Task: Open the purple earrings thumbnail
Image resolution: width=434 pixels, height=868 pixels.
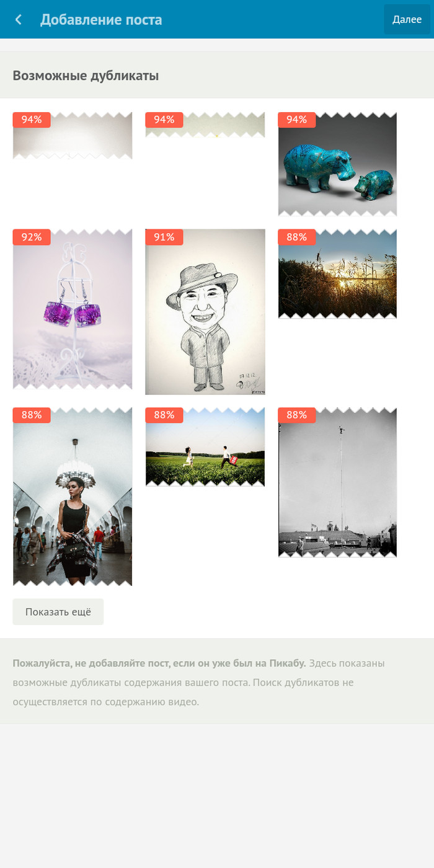Action: (73, 309)
